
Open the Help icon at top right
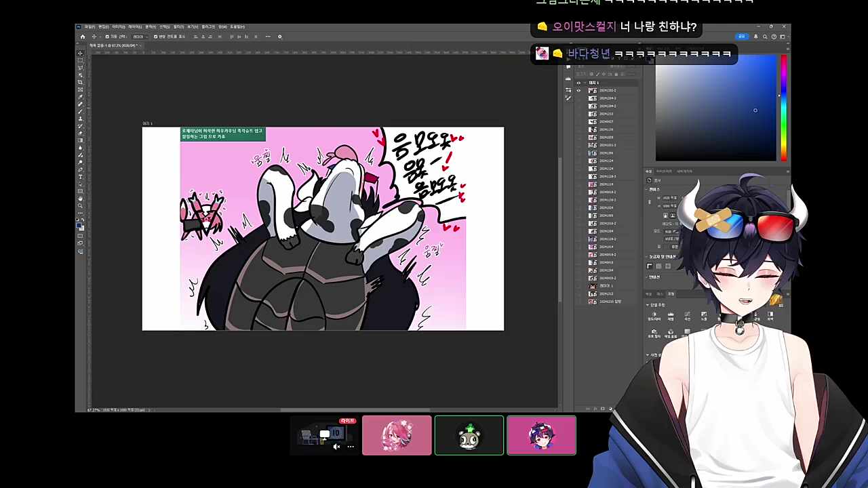774,37
